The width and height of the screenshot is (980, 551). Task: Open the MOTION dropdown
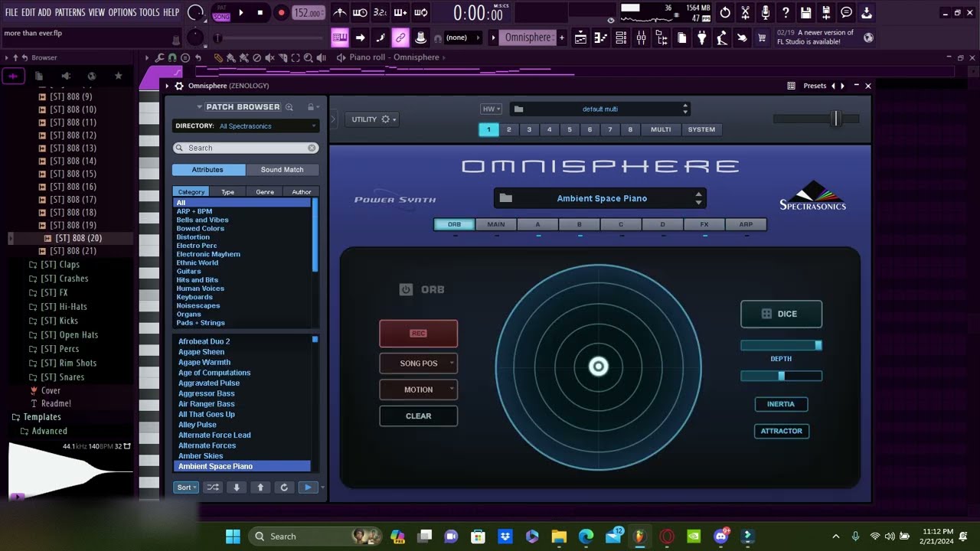coord(418,390)
